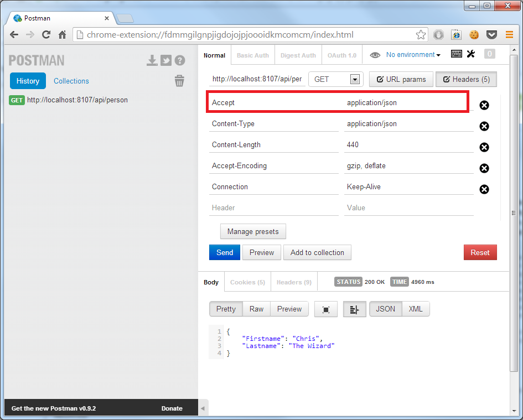
Task: Click the Pocket extension icon
Action: [x=491, y=35]
